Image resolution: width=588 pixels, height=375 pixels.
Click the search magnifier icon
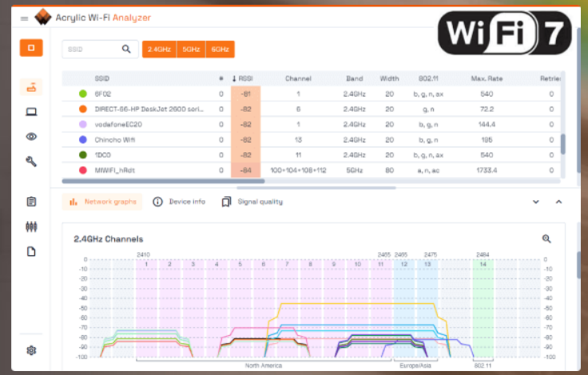click(x=126, y=49)
